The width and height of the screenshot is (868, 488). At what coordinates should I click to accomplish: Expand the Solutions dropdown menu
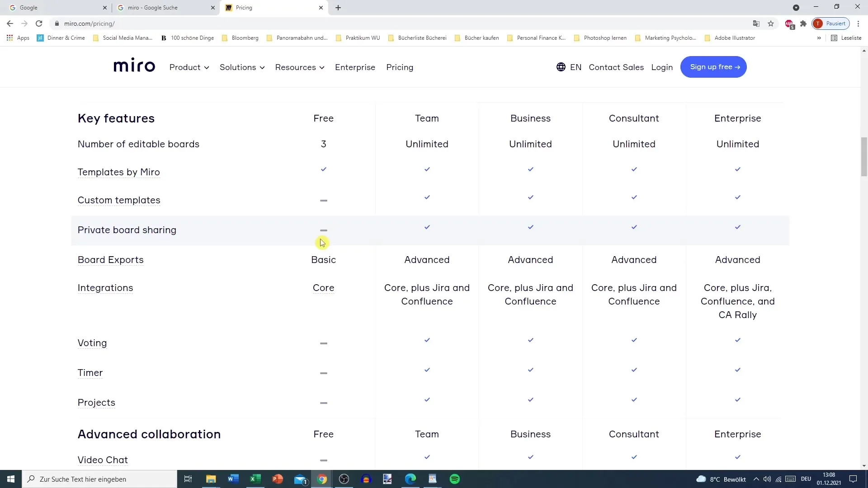click(242, 67)
